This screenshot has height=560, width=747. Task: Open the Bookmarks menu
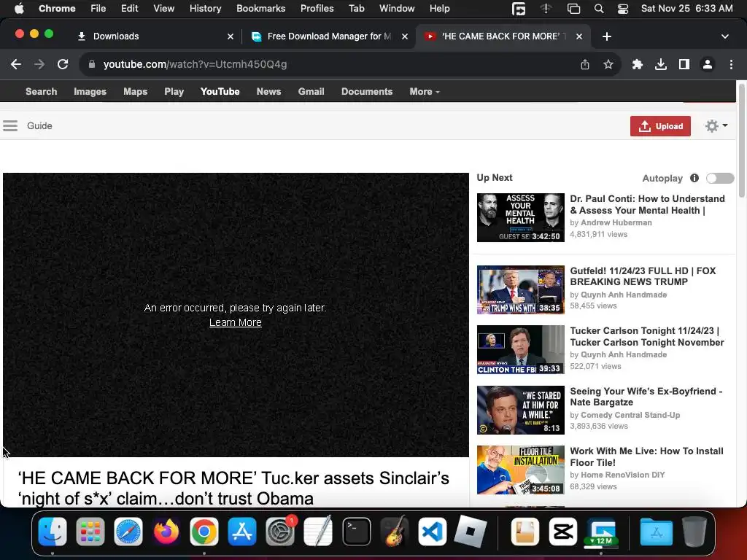[260, 9]
